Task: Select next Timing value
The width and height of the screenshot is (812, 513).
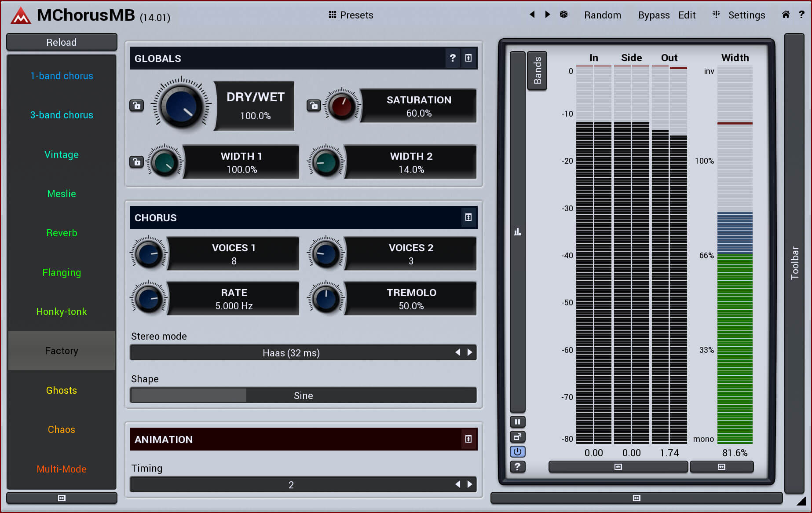Action: coord(470,484)
